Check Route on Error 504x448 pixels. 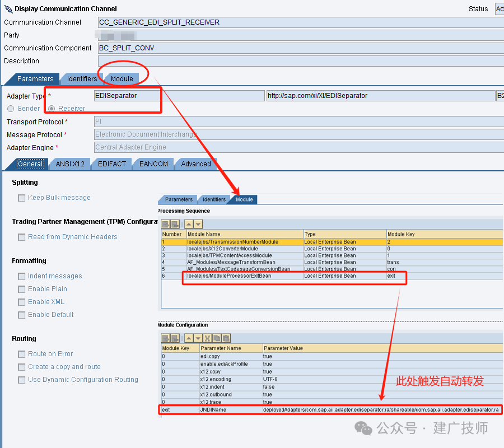click(x=21, y=354)
